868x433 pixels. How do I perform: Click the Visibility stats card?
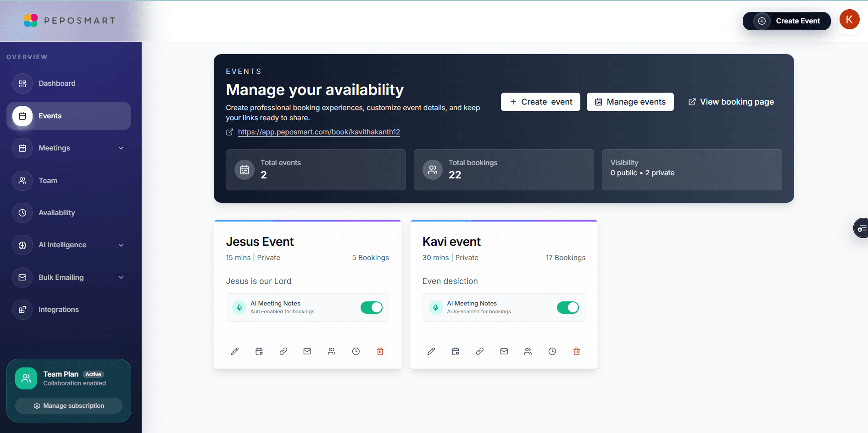pyautogui.click(x=692, y=170)
